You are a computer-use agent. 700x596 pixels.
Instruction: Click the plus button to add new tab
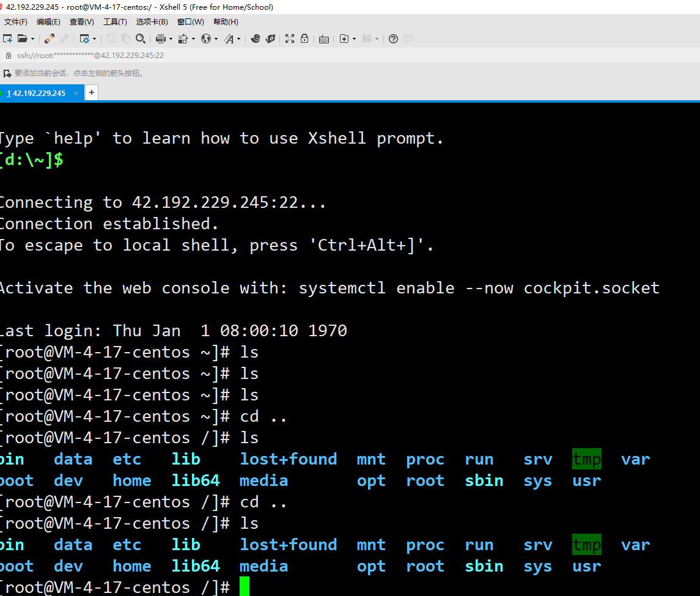coord(92,93)
